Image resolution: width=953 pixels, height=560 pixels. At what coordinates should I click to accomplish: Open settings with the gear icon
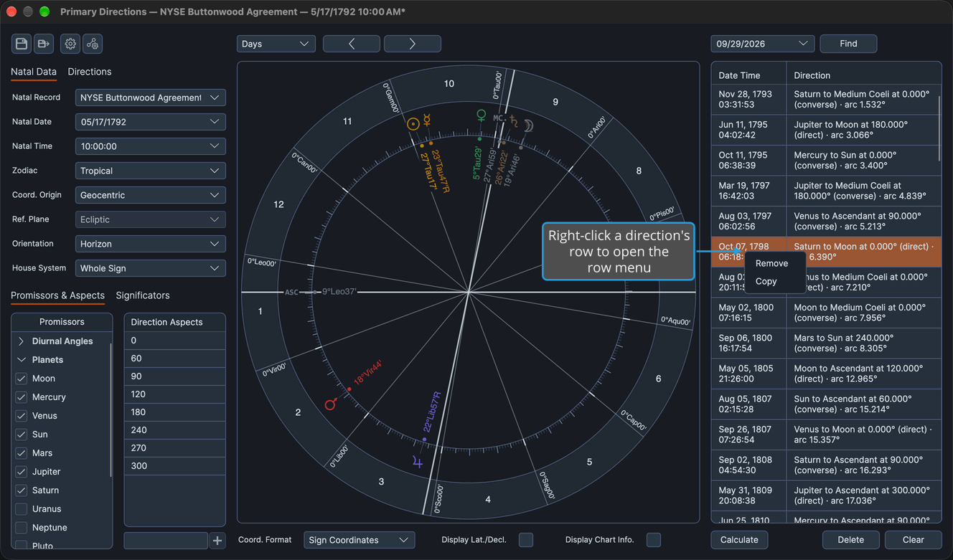70,44
